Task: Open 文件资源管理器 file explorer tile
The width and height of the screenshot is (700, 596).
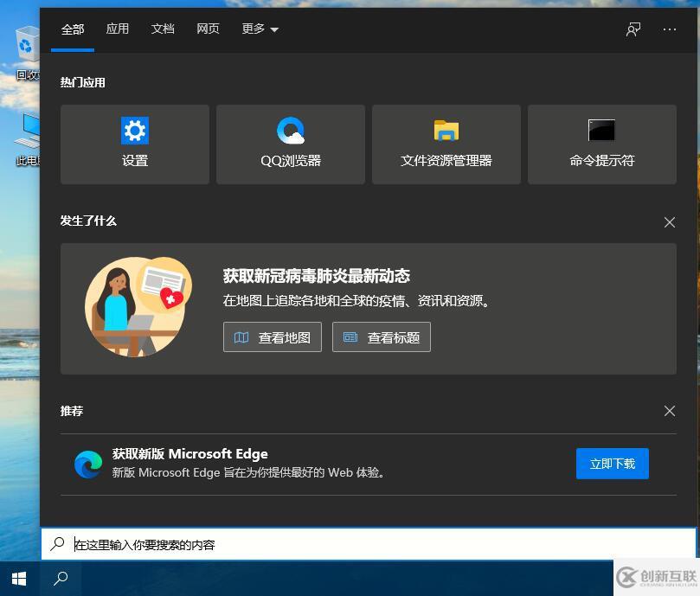Action: coord(446,144)
